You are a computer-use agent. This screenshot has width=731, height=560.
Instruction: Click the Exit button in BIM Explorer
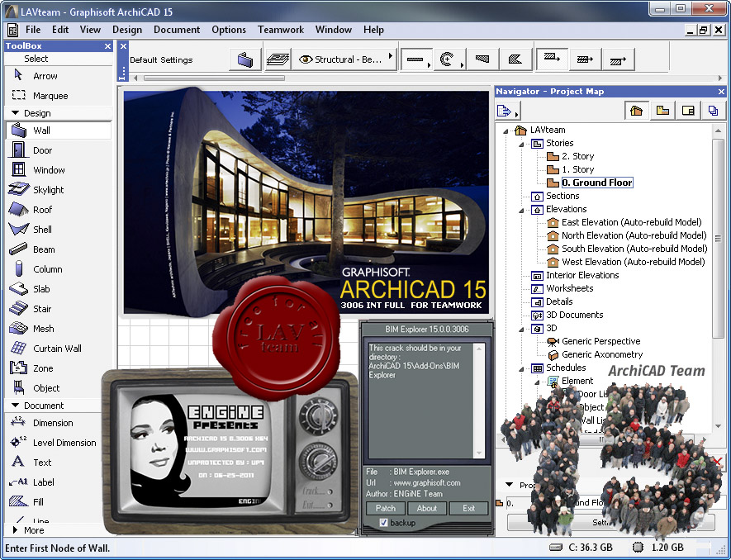coord(468,508)
